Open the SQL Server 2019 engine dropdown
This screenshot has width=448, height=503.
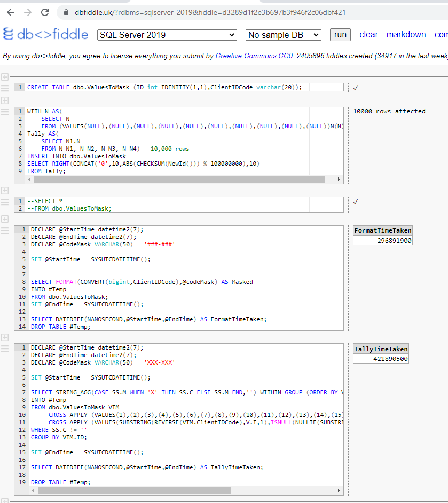pyautogui.click(x=167, y=35)
